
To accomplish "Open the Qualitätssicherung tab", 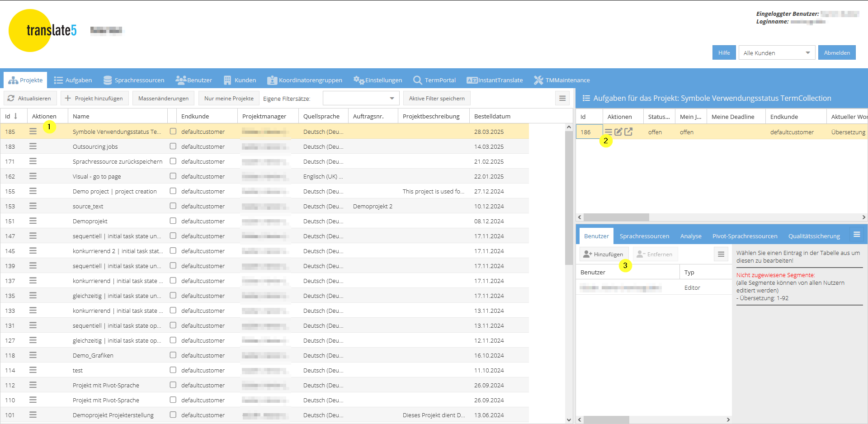I will [x=814, y=236].
